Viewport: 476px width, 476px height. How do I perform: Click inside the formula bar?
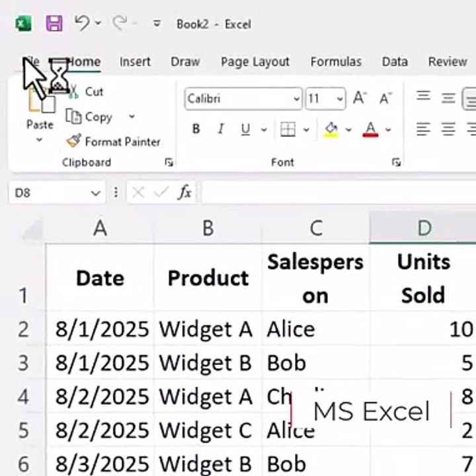pos(338,192)
